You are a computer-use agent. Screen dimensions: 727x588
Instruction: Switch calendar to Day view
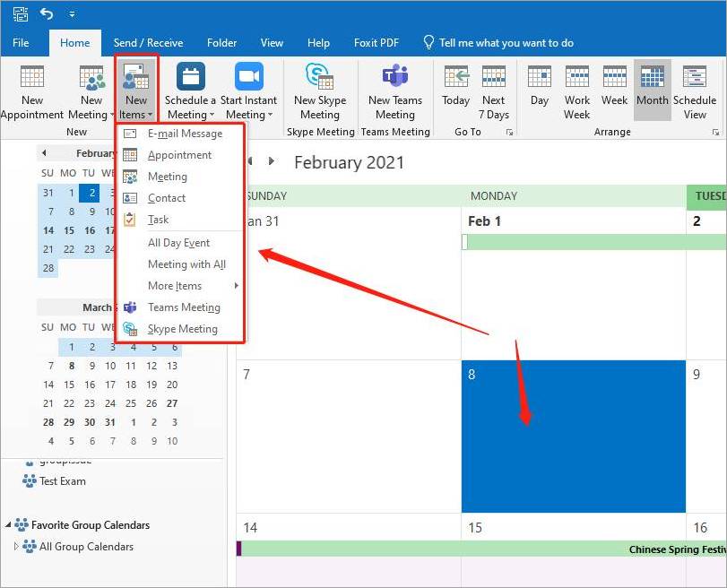[x=539, y=79]
